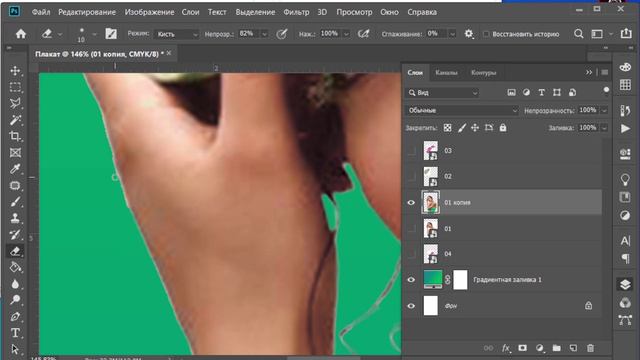Hide the Фон layer
The height and width of the screenshot is (360, 640).
click(x=411, y=306)
